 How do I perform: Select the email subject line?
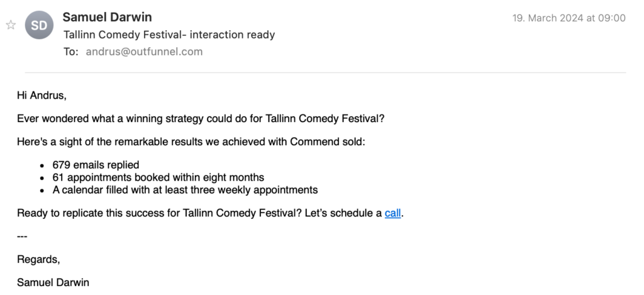pos(170,35)
